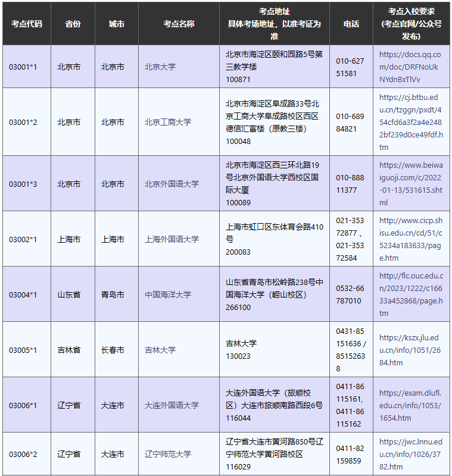Click the 东体育会路410号 address cell
Image resolution: width=452 pixels, height=476 pixels.
(x=275, y=239)
